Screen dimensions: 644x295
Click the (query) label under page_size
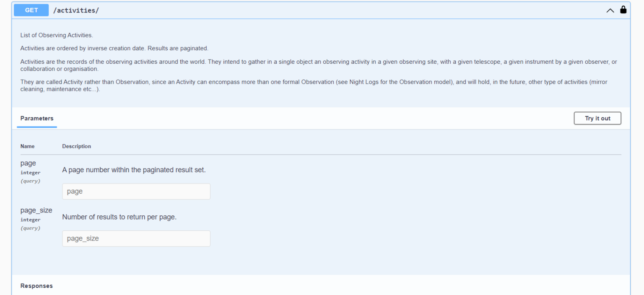(30, 228)
